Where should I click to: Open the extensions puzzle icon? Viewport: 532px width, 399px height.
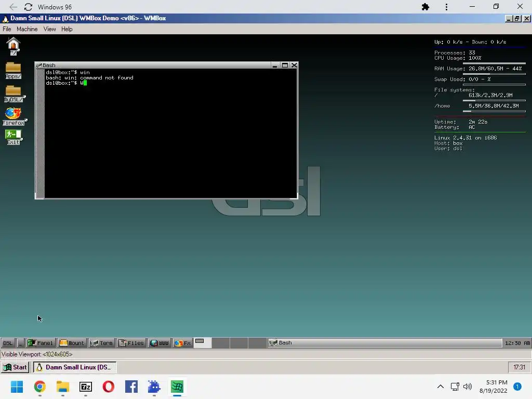point(425,7)
